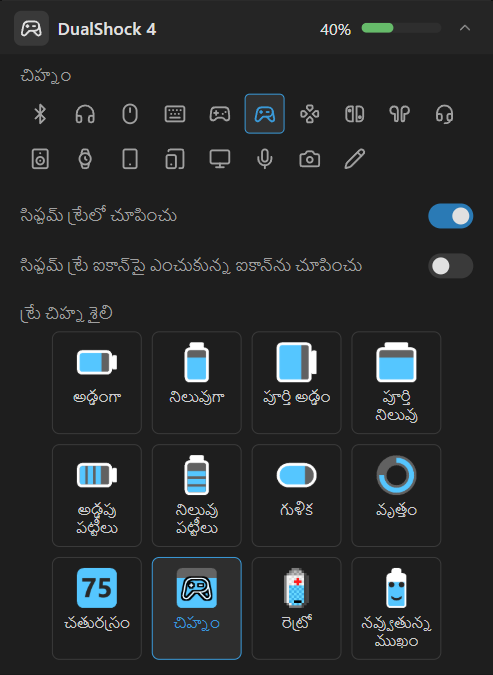The image size is (493, 675).
Task: Choose the classic gamepad icon
Action: pyautogui.click(x=220, y=114)
